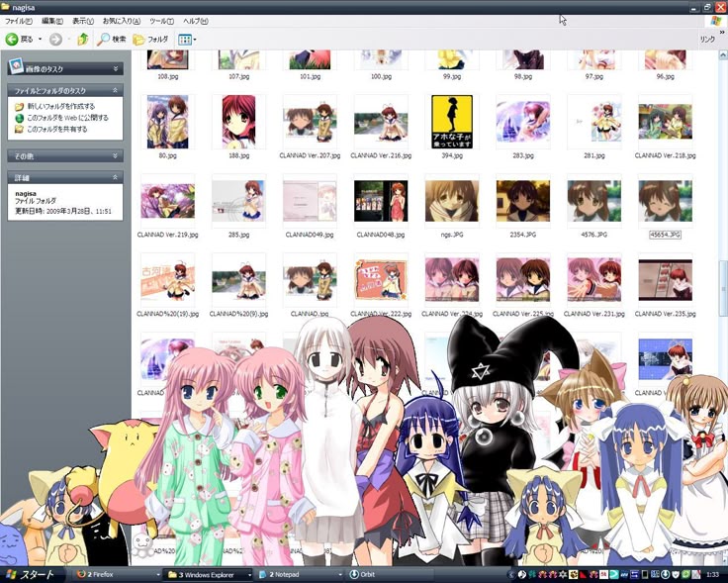Click the スタート Start button
Image resolution: width=728 pixels, height=583 pixels.
pos(31,574)
